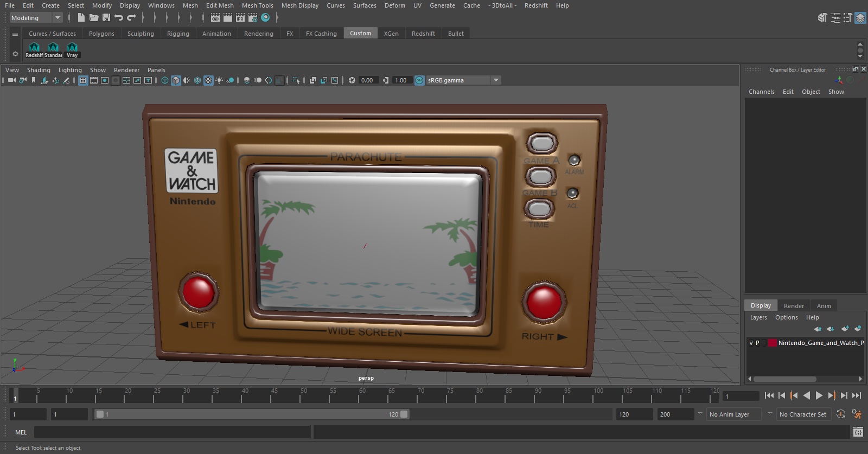
Task: Switch to the Rigging shelf tab
Action: coord(178,34)
